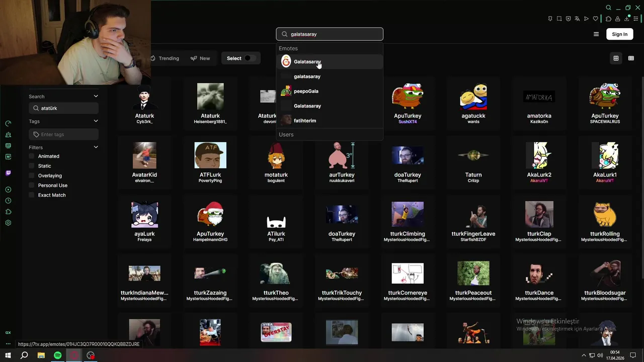Open the sidebar player icon
This screenshot has height=362, width=644.
(x=8, y=190)
